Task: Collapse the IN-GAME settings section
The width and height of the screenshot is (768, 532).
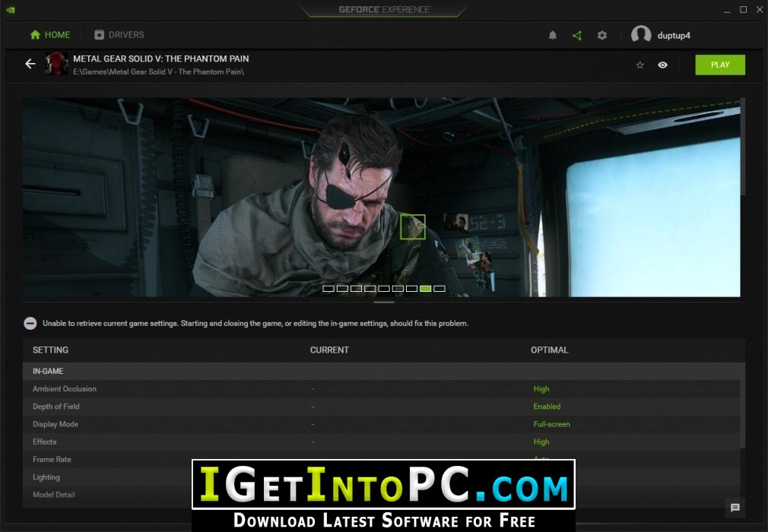Action: click(48, 371)
